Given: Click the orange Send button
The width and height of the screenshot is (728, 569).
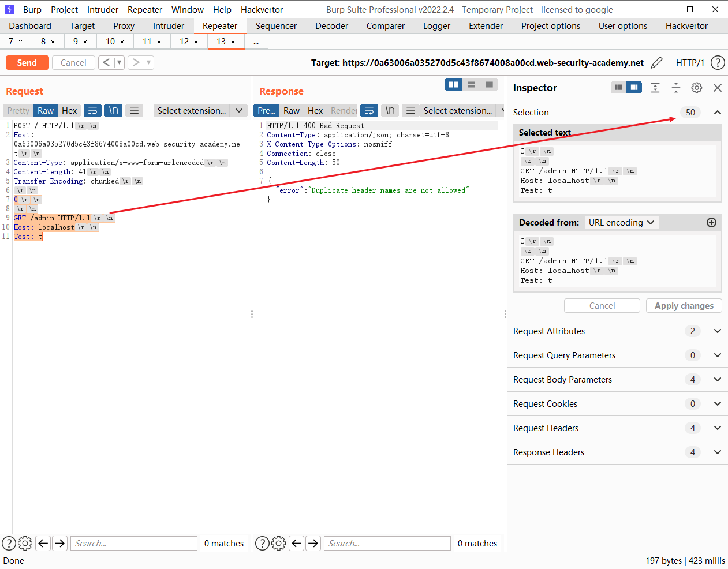Looking at the screenshot, I should [x=27, y=62].
